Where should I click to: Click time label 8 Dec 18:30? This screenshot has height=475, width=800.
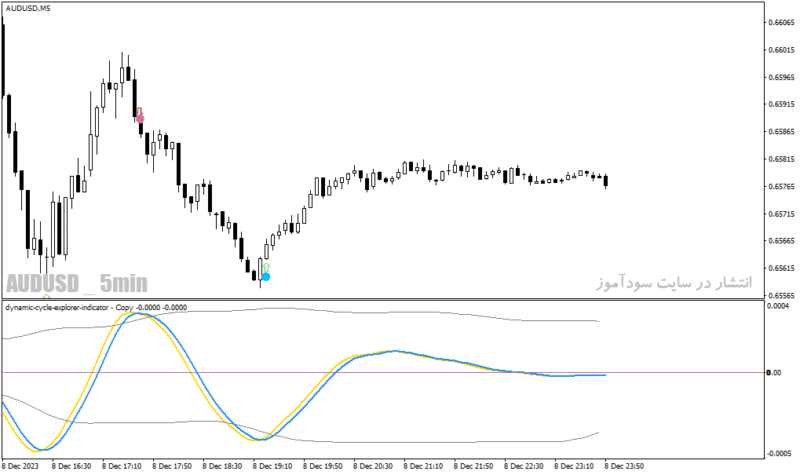coord(222,466)
